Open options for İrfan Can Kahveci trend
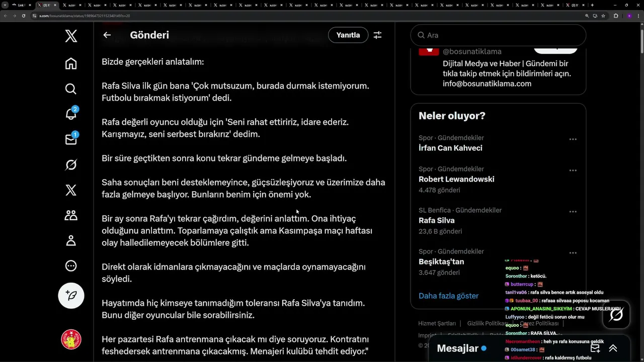The height and width of the screenshot is (362, 644). click(573, 139)
